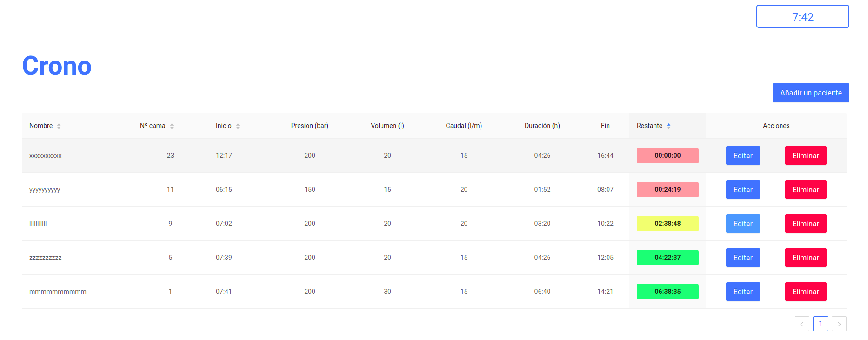Click start time 07:02 cell
The image size is (868, 340).
pos(224,224)
